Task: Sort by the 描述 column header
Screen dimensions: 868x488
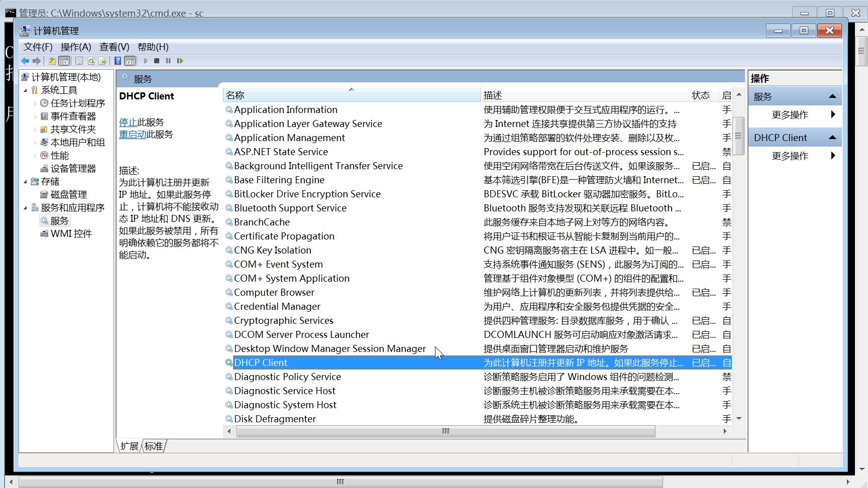Action: pyautogui.click(x=584, y=95)
